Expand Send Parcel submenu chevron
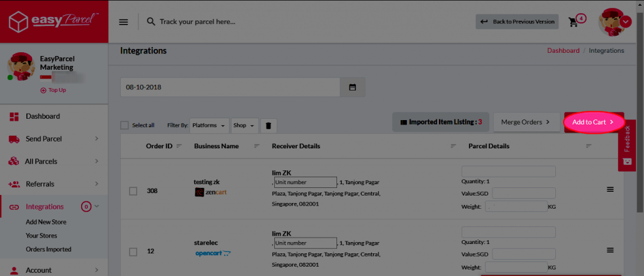This screenshot has height=276, width=644. pyautogui.click(x=96, y=139)
